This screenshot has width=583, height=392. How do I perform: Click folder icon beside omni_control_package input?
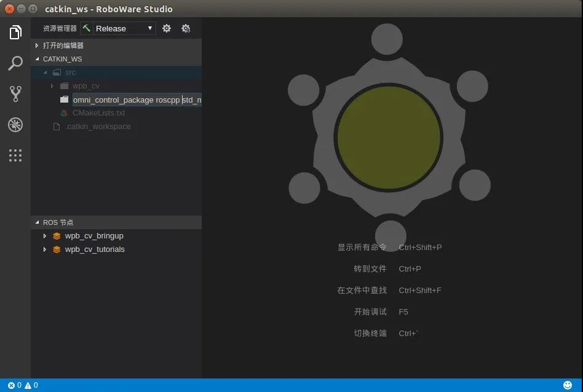pos(65,99)
